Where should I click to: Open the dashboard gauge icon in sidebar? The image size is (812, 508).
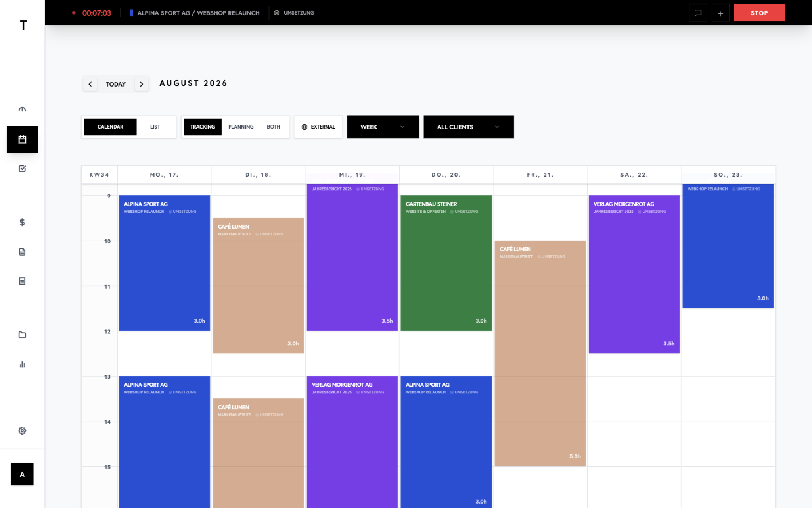22,110
